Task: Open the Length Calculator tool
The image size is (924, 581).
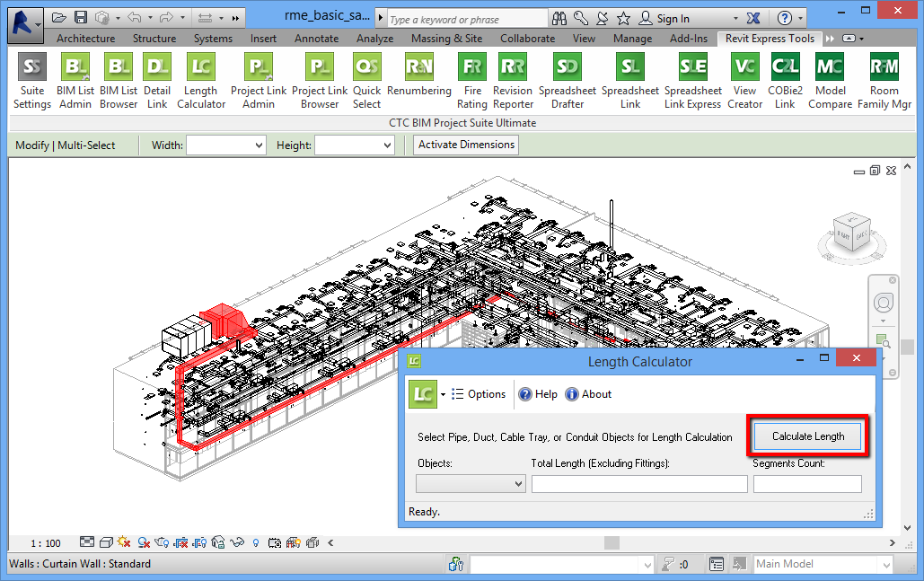Action: (x=200, y=79)
